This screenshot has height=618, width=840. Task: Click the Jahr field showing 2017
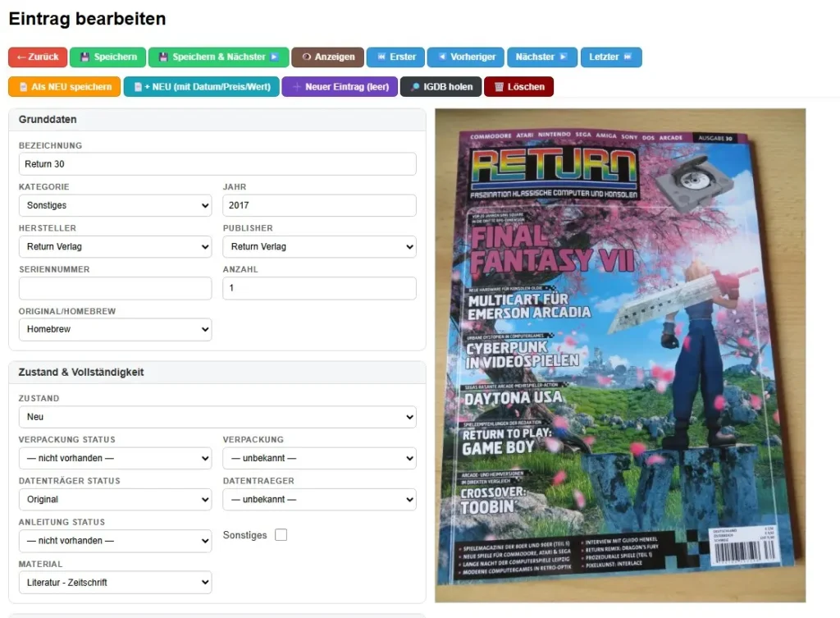[319, 205]
